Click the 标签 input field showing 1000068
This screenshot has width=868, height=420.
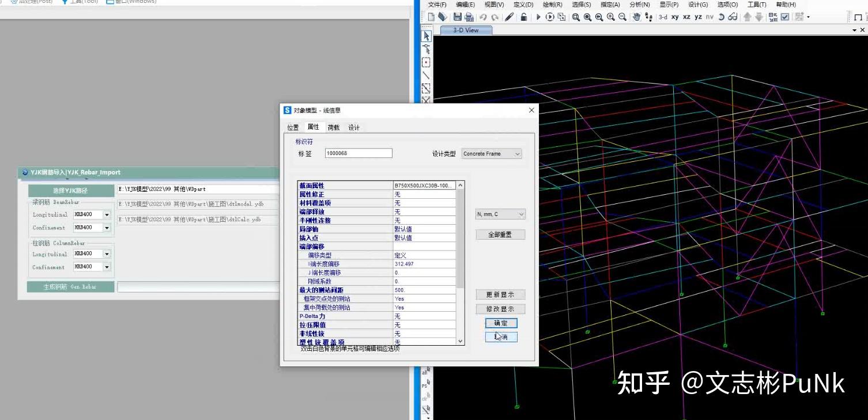point(357,153)
